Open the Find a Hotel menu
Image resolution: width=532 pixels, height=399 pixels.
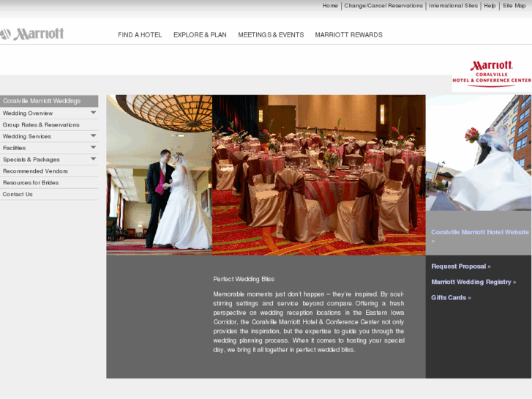click(140, 34)
